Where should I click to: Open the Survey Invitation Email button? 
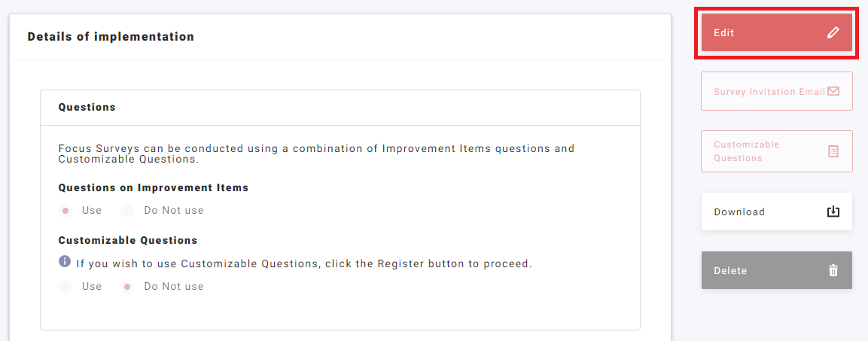pos(768,92)
